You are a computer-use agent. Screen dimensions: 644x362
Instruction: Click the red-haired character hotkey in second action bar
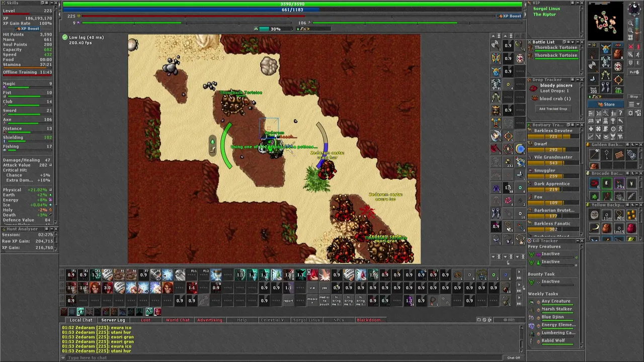(95, 288)
